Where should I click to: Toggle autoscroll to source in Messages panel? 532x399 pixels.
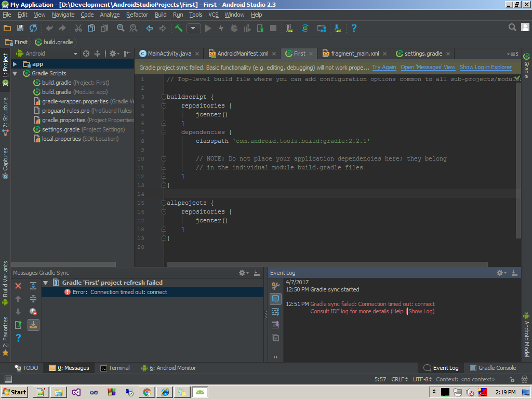tap(33, 325)
